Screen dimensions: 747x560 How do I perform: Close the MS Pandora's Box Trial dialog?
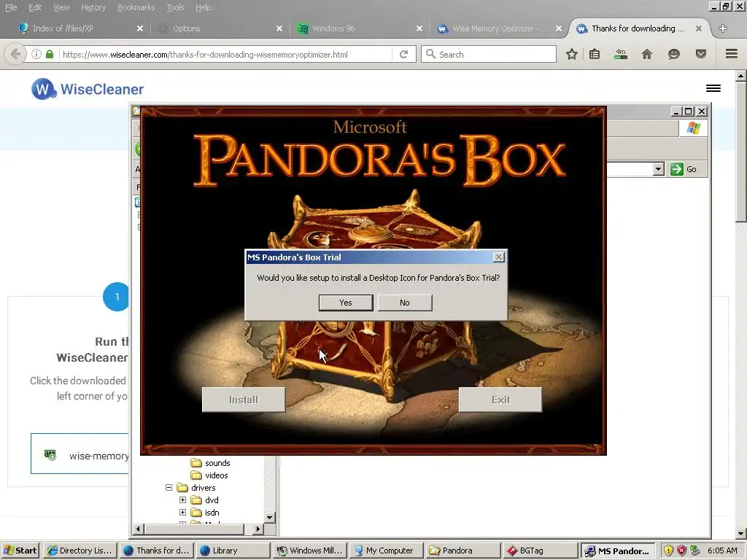tap(499, 257)
